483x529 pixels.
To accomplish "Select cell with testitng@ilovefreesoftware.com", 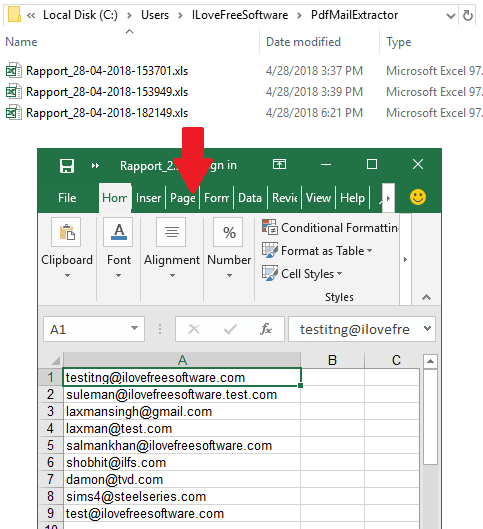I will [x=182, y=377].
